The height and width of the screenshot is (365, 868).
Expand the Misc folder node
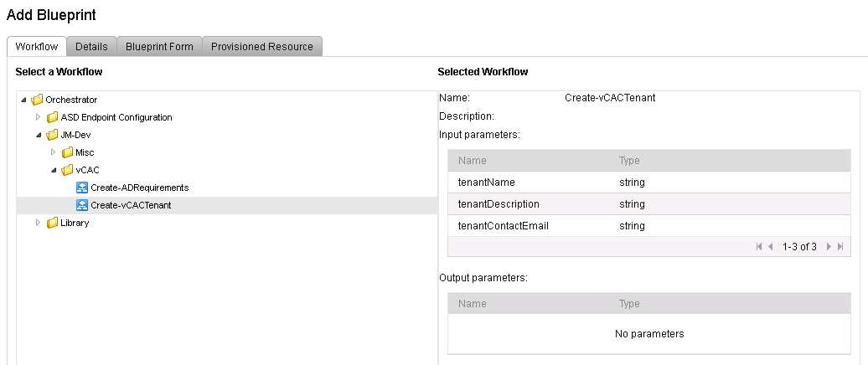click(53, 152)
